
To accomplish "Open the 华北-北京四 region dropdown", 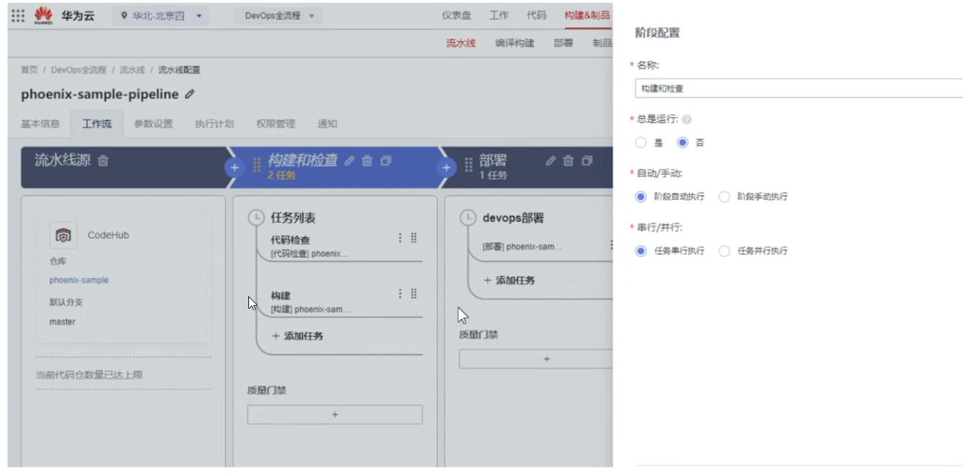I will pyautogui.click(x=161, y=15).
